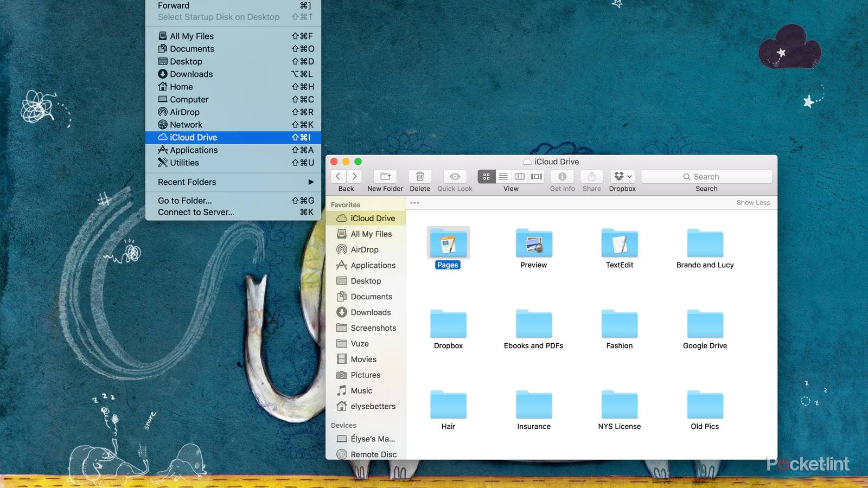Select the TextEdit folder icon
This screenshot has width=868, height=488.
click(620, 243)
